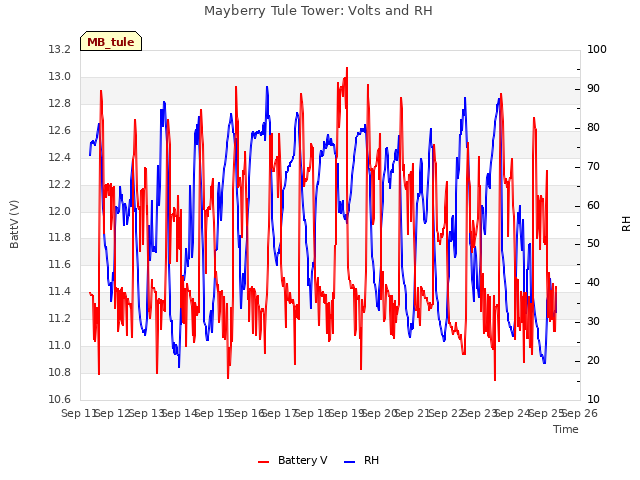Screen dimensions: 640x480
Task: Click the 40 right axis tick label
Action: tap(593, 282)
